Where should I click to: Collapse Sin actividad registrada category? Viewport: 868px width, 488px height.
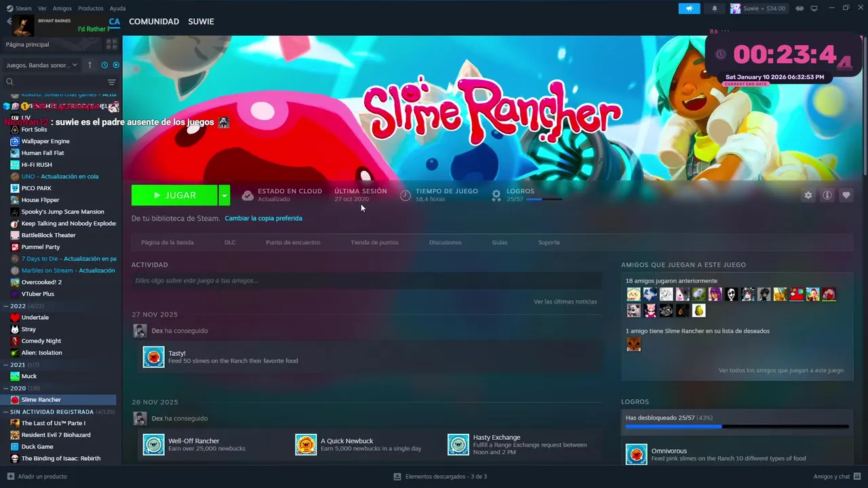coord(6,411)
